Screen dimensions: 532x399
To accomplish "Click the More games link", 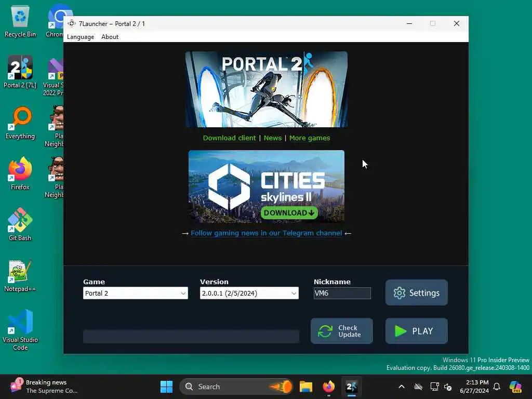I will (310, 138).
